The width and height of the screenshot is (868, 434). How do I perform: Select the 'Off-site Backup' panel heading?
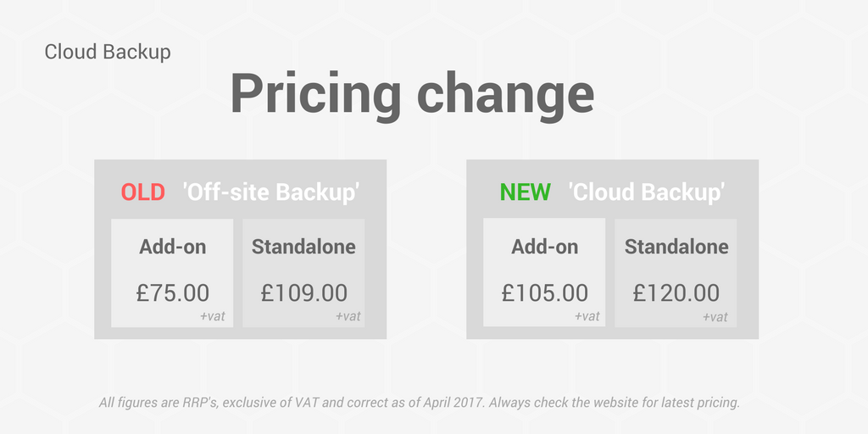pos(271,192)
